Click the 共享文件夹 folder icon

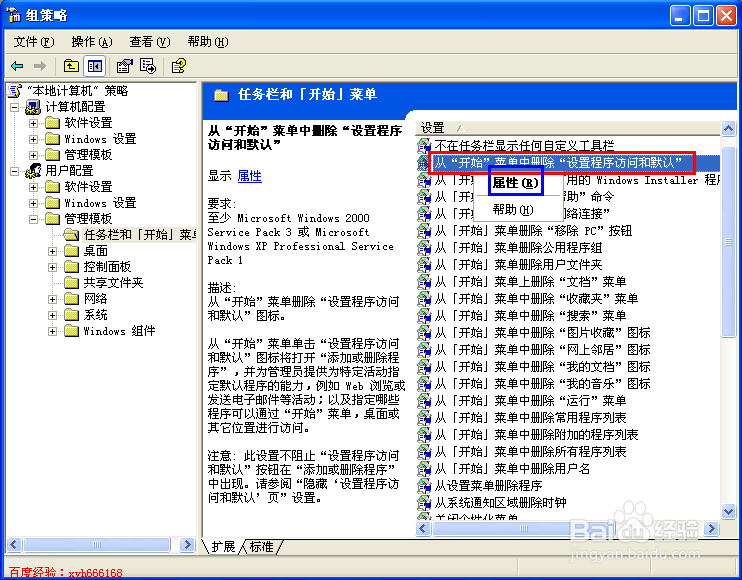click(71, 283)
